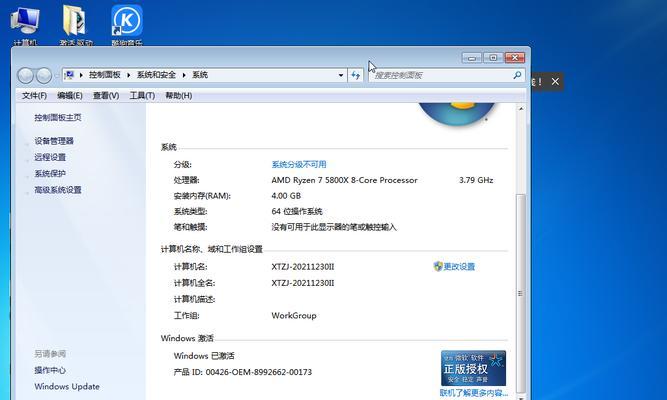667x400 pixels.
Task: Close the System window
Action: [x=515, y=57]
